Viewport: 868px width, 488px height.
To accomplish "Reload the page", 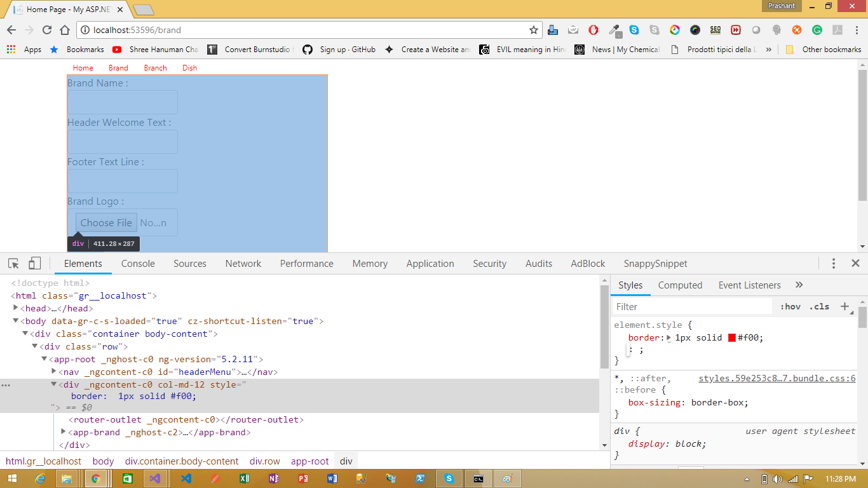I will 46,30.
